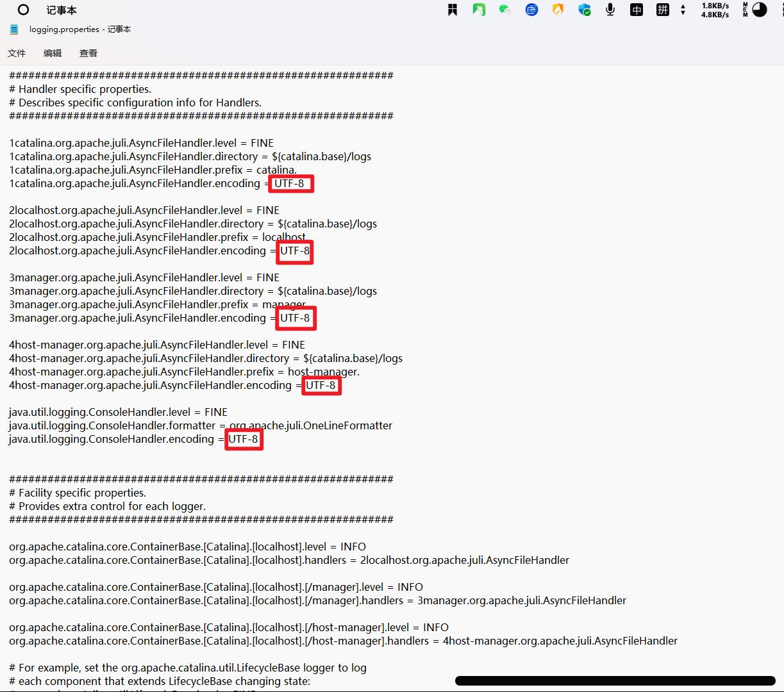784x692 pixels.
Task: Click the '# Handler specific properties.' comment line
Action: (80, 89)
